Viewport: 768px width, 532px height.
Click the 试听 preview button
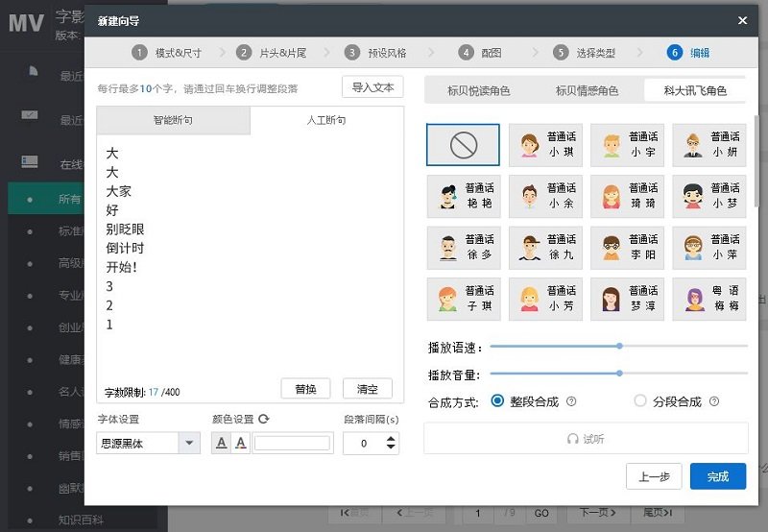point(586,439)
